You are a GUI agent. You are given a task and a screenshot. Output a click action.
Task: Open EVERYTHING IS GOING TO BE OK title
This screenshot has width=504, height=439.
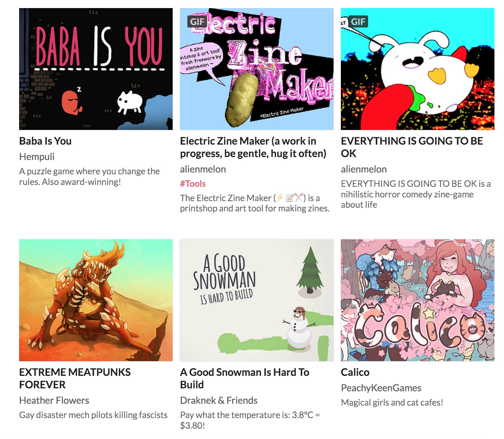pyautogui.click(x=412, y=147)
